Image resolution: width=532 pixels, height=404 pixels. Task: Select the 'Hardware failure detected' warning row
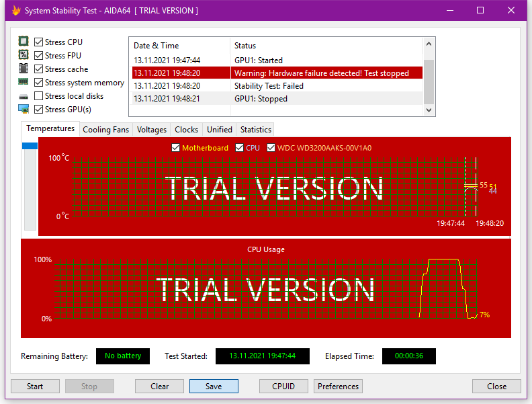pos(277,73)
